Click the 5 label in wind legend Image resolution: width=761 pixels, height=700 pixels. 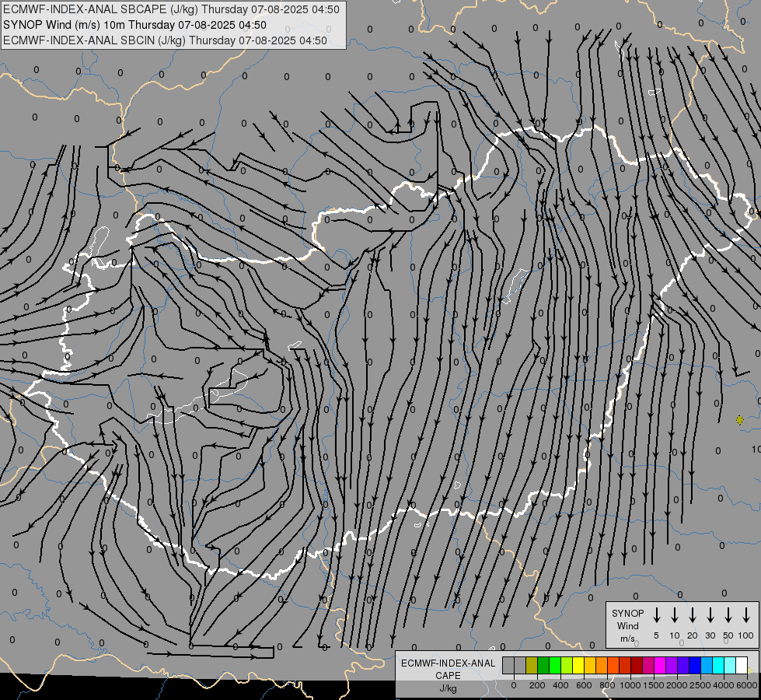656,635
